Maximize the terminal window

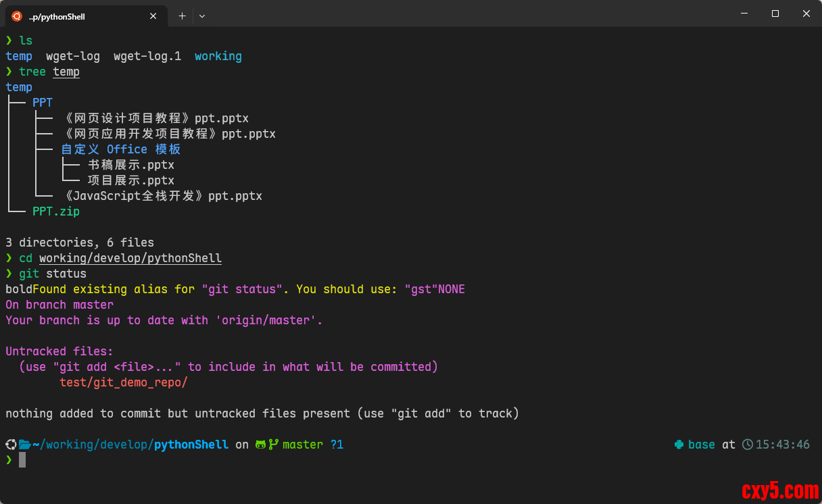click(775, 14)
